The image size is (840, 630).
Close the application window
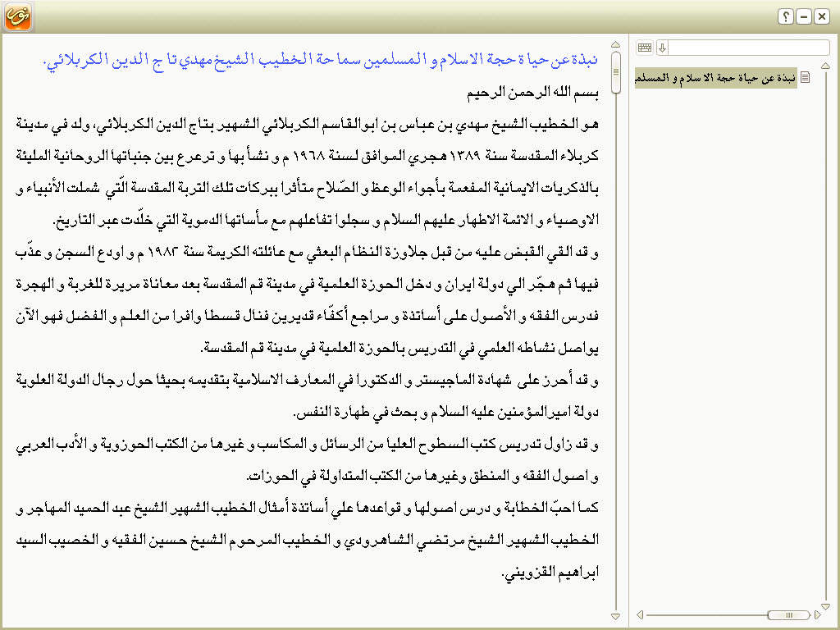coord(821,16)
